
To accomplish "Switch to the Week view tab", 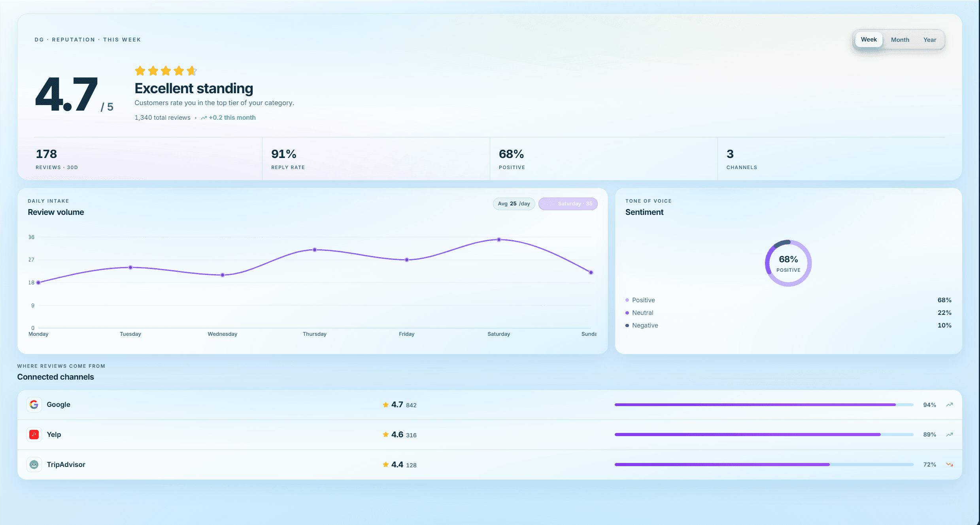I will [869, 40].
